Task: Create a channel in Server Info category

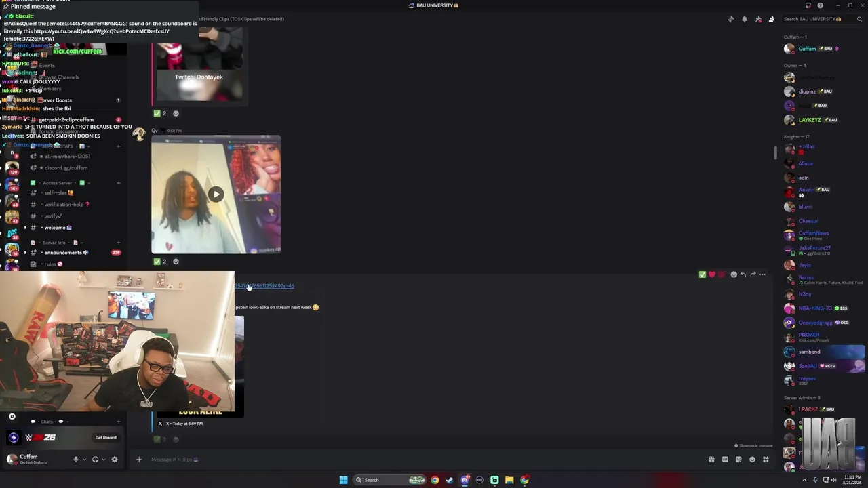Action: click(x=118, y=243)
